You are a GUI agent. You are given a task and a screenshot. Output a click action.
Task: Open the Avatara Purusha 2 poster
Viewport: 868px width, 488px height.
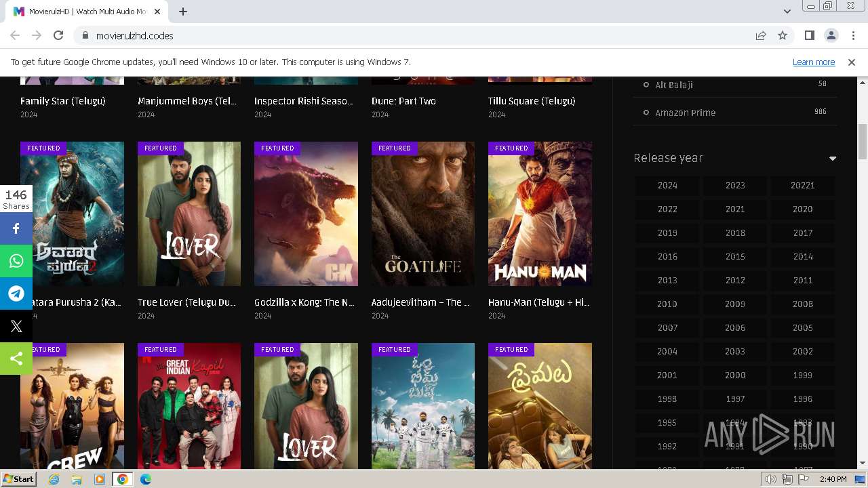pyautogui.click(x=72, y=213)
